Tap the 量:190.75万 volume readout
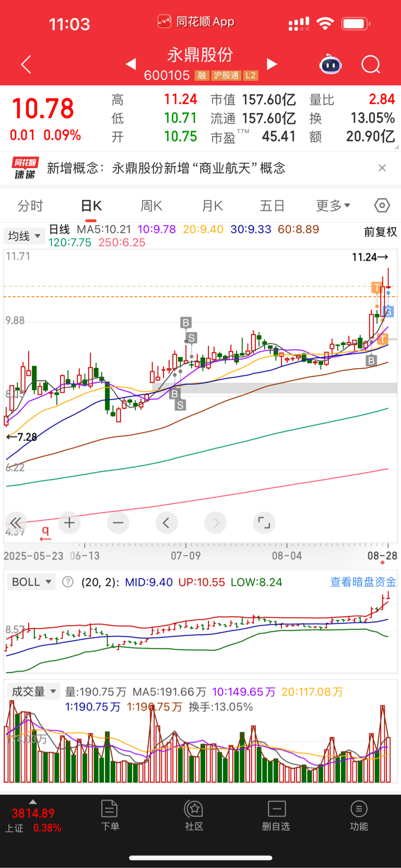The width and height of the screenshot is (401, 868). pyautogui.click(x=96, y=692)
